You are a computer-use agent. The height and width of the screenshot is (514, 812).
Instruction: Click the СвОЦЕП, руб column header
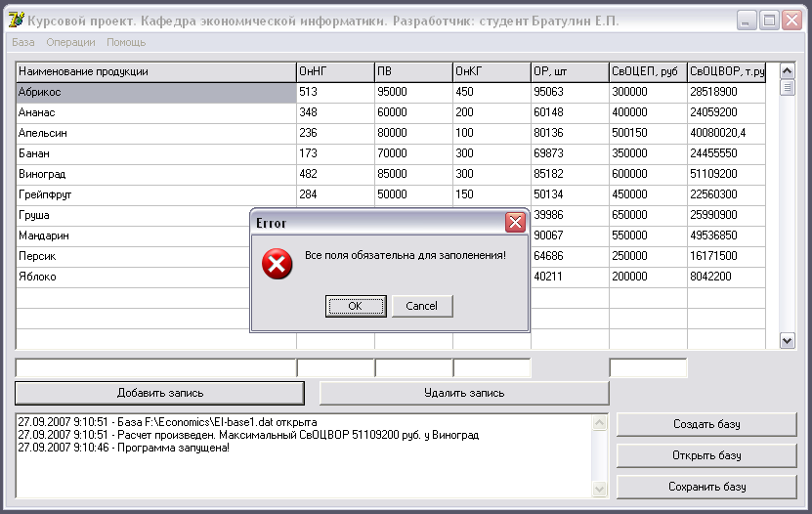coord(649,72)
